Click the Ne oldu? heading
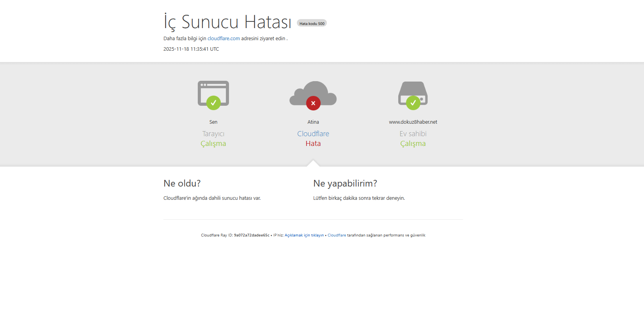644x327 pixels. [182, 183]
